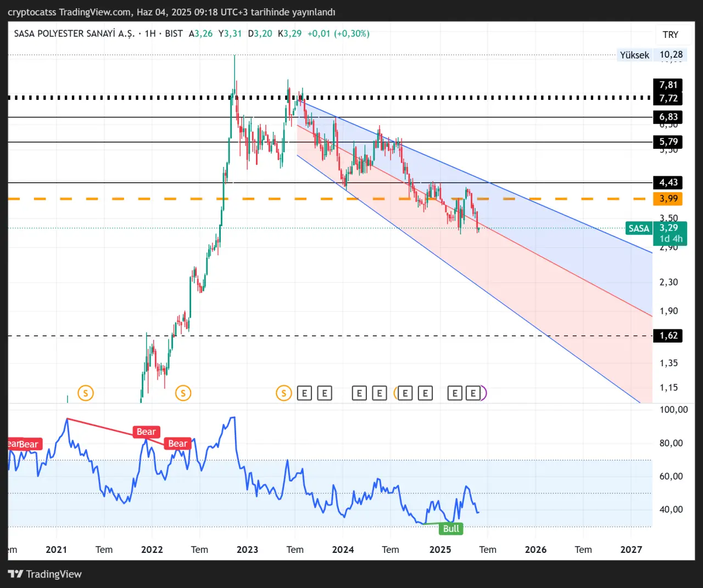Click the 2026 label on time axis
The height and width of the screenshot is (588, 703).
[535, 550]
